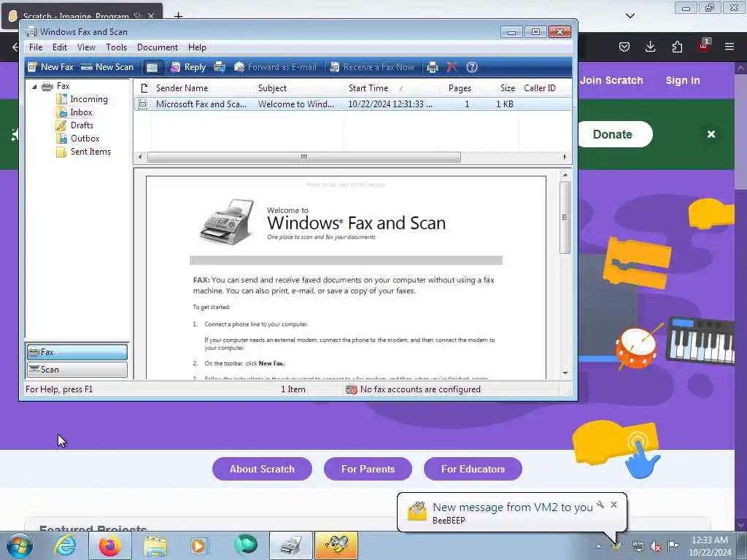Open the Edit menu
Screen dimensions: 747x560
pyautogui.click(x=60, y=47)
